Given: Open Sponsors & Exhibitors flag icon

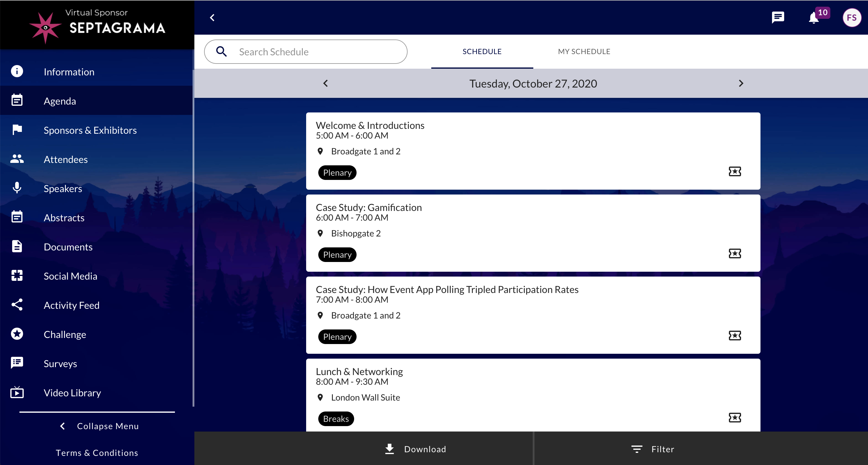Looking at the screenshot, I should click(x=17, y=129).
